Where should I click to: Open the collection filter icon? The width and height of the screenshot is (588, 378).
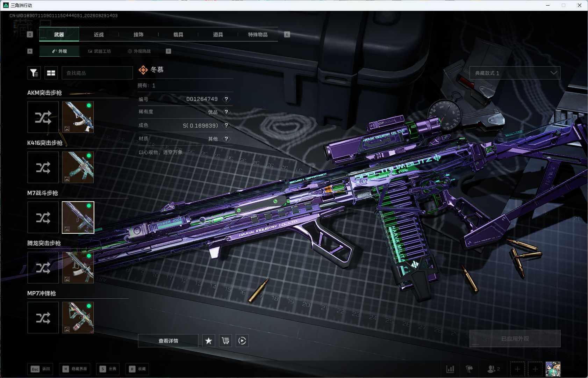(34, 73)
